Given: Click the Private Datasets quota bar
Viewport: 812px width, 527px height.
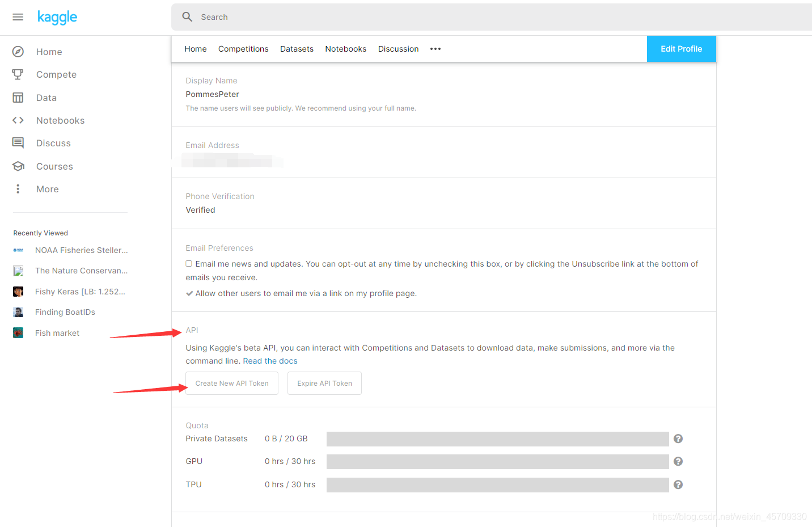Looking at the screenshot, I should [x=498, y=439].
